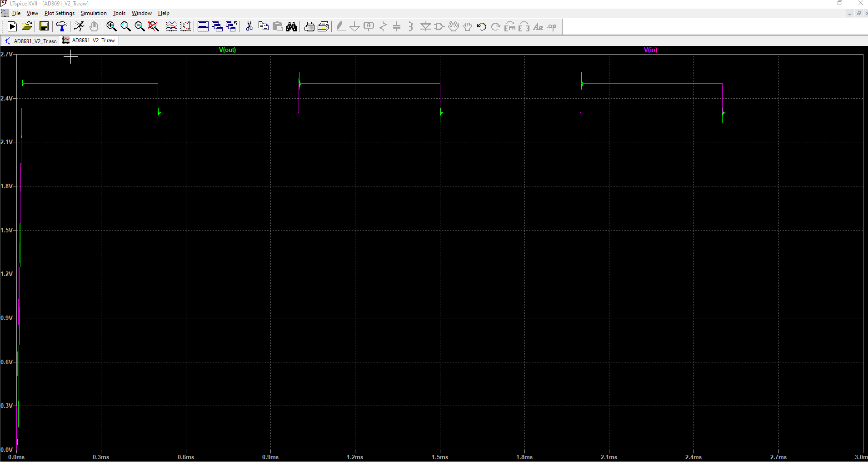Image resolution: width=868 pixels, height=462 pixels.
Task: Minimize the LTspice window
Action: (x=819, y=3)
